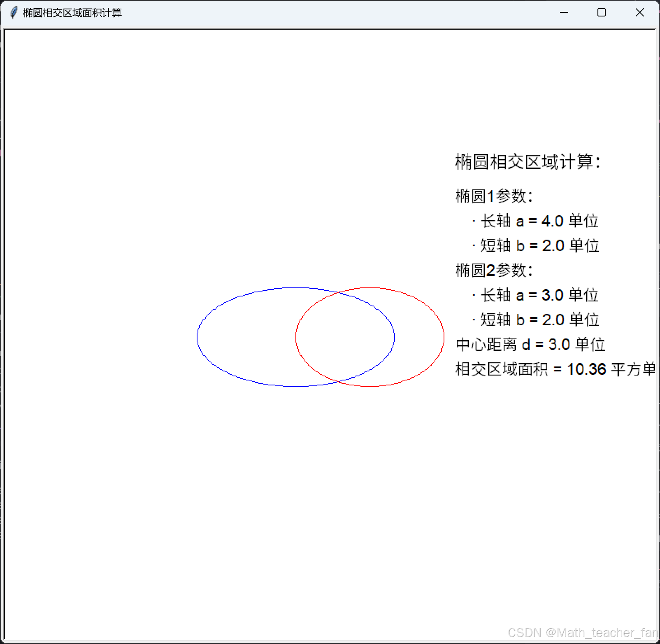Click the window title 椭圆相交区域面积计算

pos(72,13)
